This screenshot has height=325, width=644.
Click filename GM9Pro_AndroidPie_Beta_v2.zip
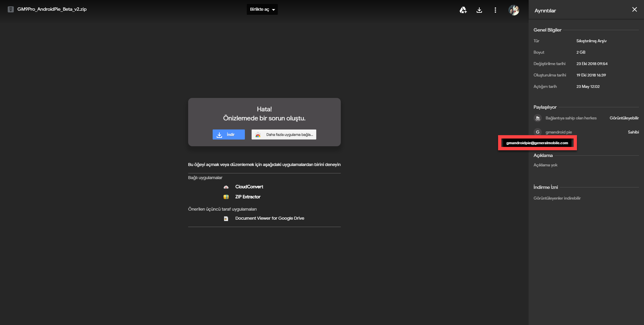coord(52,9)
